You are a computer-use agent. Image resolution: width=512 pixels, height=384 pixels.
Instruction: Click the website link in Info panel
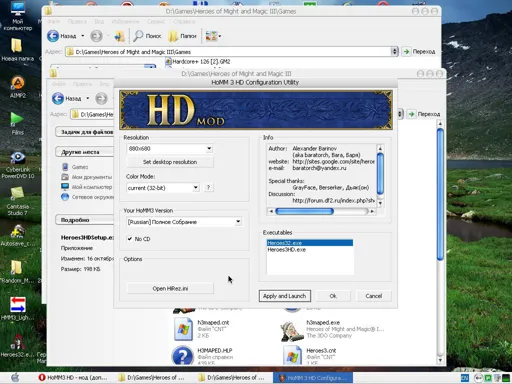(x=333, y=162)
